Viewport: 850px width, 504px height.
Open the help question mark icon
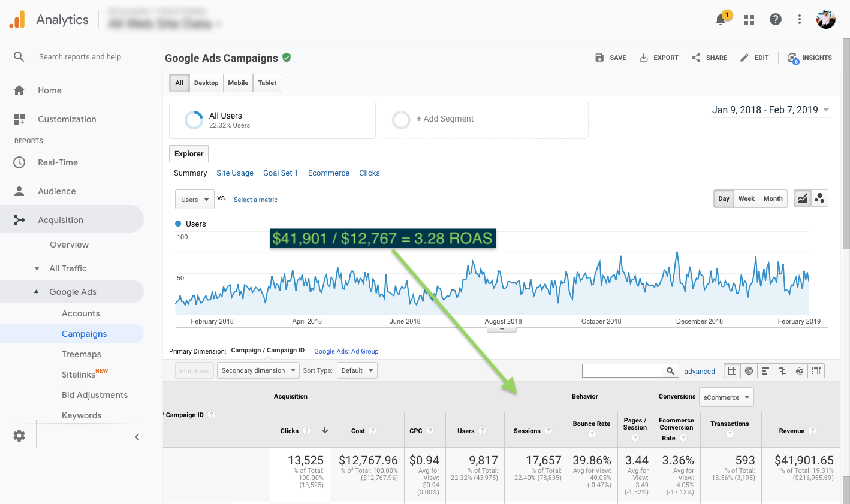pos(776,19)
